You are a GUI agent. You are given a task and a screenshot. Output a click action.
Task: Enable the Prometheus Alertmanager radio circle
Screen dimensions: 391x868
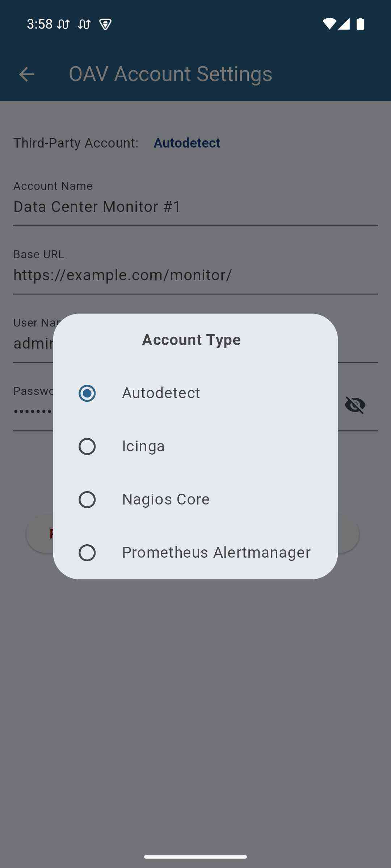87,553
